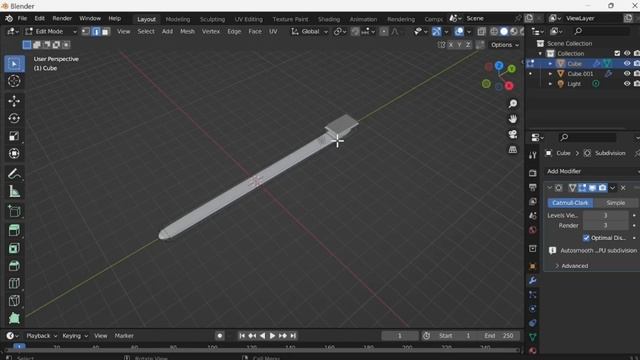Select the Rotate tool

14,118
